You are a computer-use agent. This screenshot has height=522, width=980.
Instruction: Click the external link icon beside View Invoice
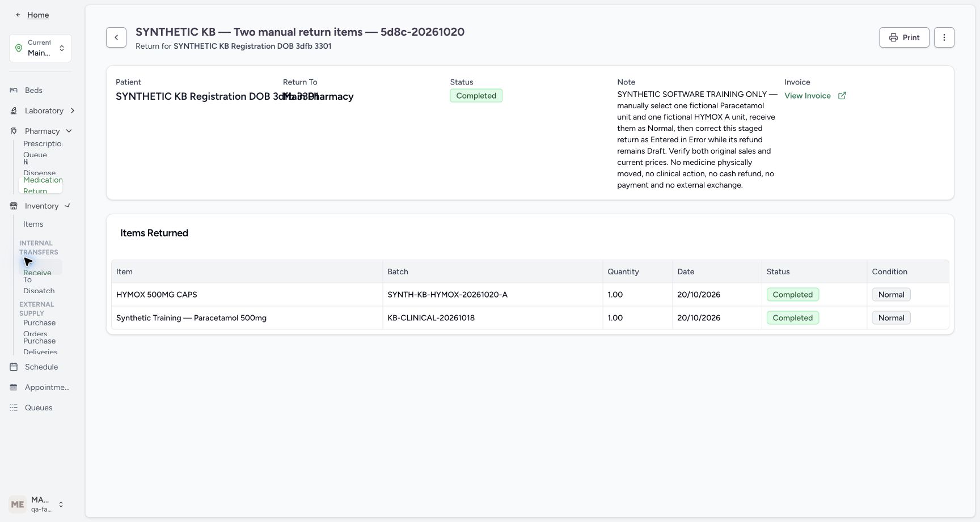point(842,96)
